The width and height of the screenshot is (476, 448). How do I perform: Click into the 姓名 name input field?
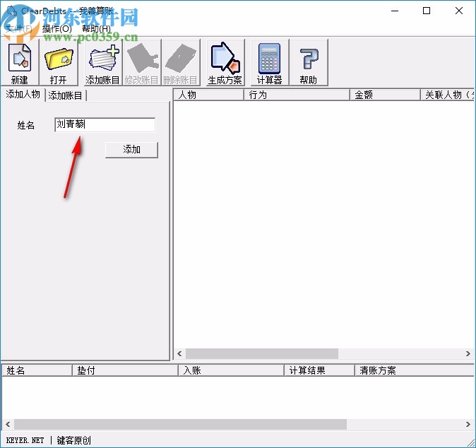pos(105,124)
